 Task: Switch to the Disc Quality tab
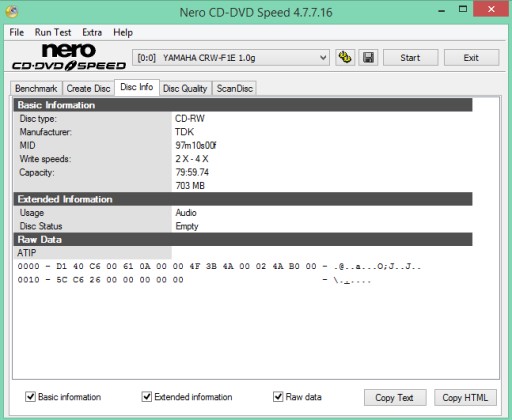coord(185,88)
